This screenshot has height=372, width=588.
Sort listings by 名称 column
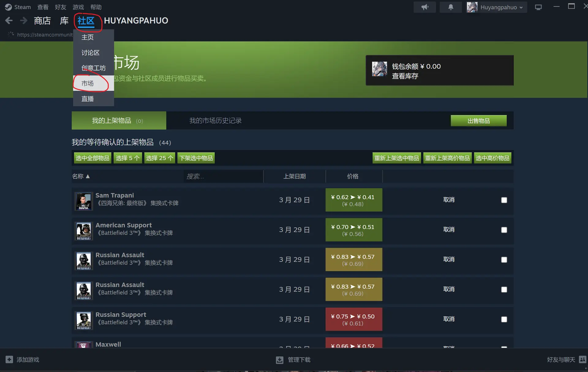[x=81, y=176]
